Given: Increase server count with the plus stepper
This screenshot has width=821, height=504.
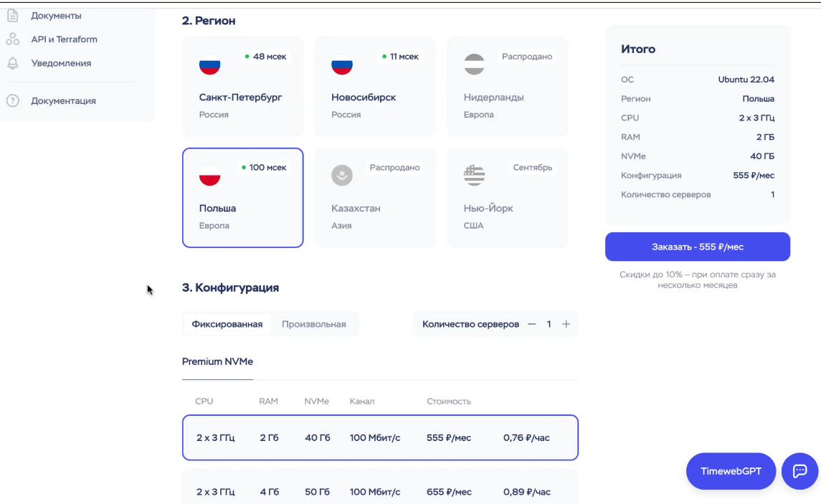Looking at the screenshot, I should (566, 324).
